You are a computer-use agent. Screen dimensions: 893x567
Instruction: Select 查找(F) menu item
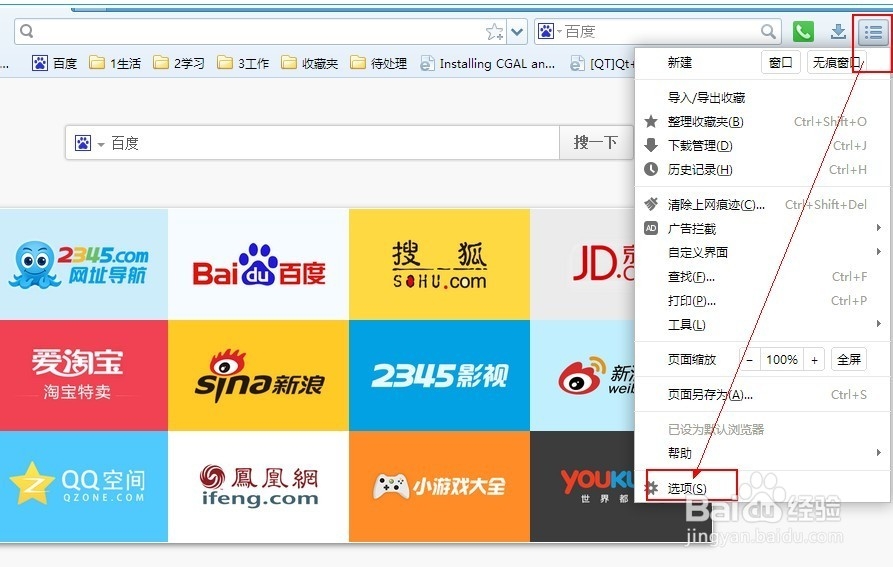coord(762,277)
